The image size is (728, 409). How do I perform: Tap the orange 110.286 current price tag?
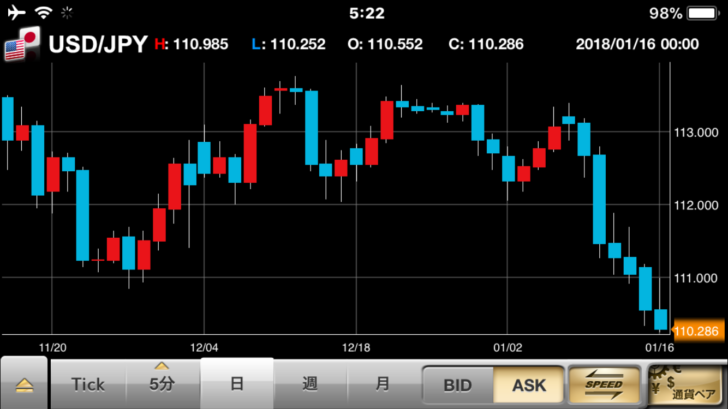[698, 330]
